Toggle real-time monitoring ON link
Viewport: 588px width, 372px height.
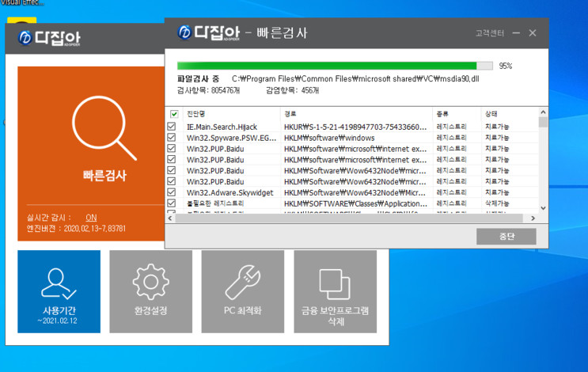(x=91, y=218)
